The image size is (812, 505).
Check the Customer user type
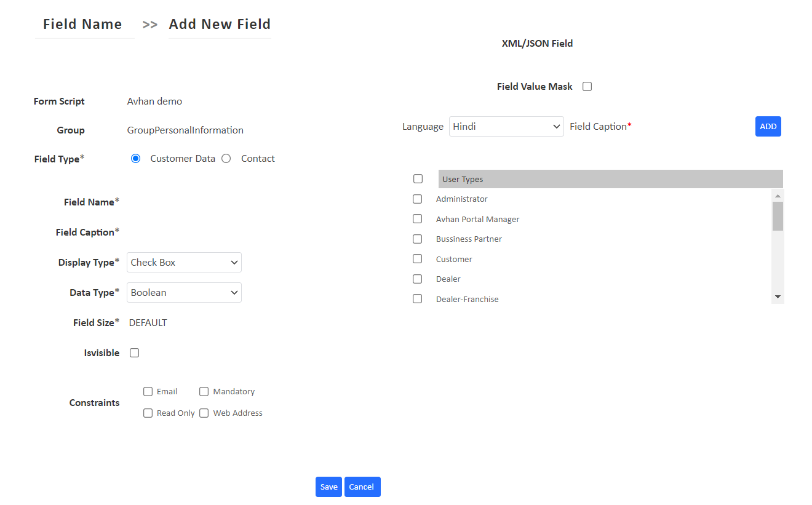tap(417, 258)
